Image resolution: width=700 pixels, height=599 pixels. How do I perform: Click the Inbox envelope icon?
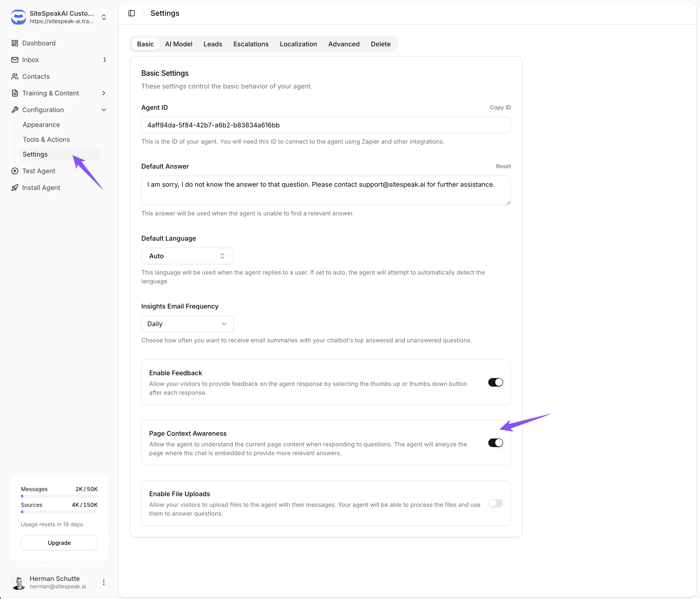pyautogui.click(x=15, y=60)
